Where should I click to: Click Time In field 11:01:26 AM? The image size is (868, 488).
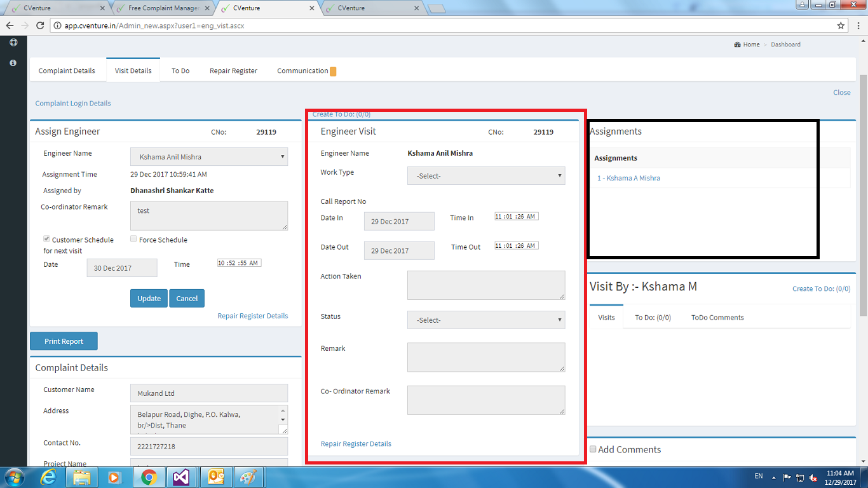click(x=517, y=217)
